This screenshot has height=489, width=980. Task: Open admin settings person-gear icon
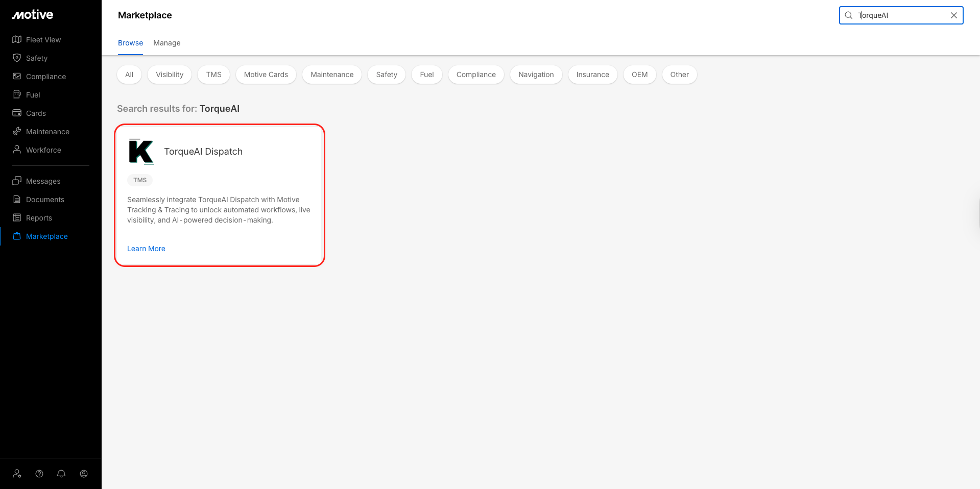(x=17, y=474)
